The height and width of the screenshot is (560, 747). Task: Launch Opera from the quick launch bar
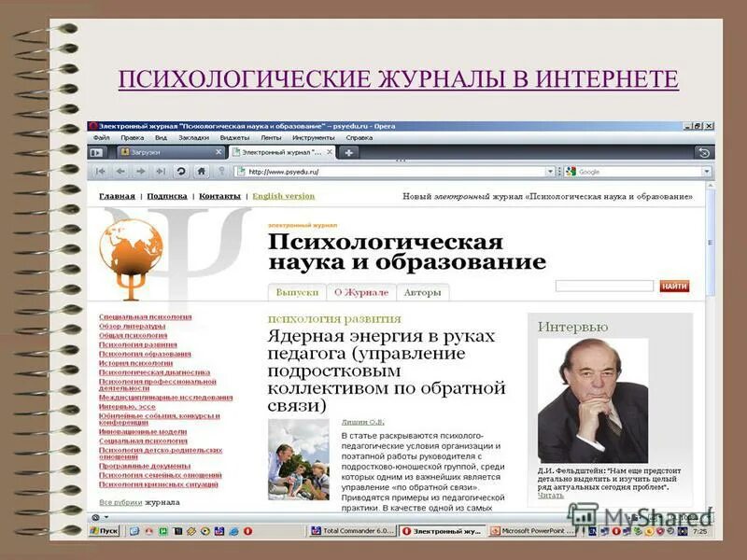(x=247, y=531)
